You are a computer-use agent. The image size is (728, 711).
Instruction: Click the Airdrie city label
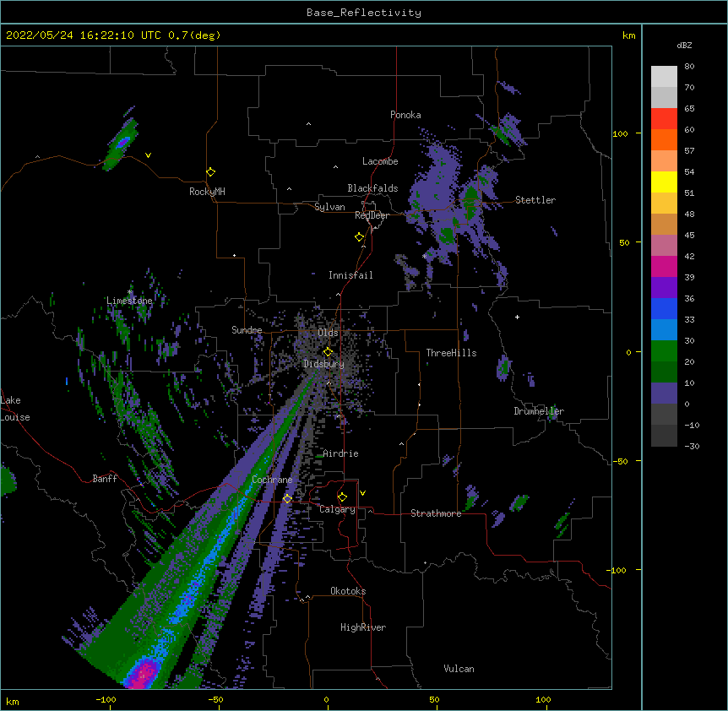click(x=340, y=453)
